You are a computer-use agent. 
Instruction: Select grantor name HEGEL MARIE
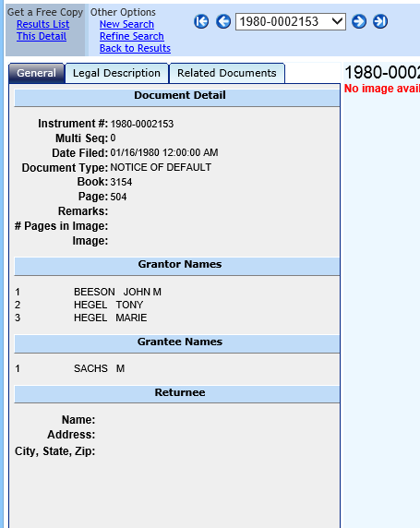coord(110,318)
